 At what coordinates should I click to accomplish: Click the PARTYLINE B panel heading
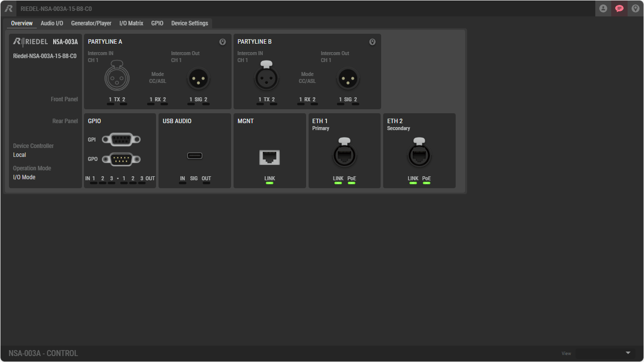pyautogui.click(x=254, y=42)
